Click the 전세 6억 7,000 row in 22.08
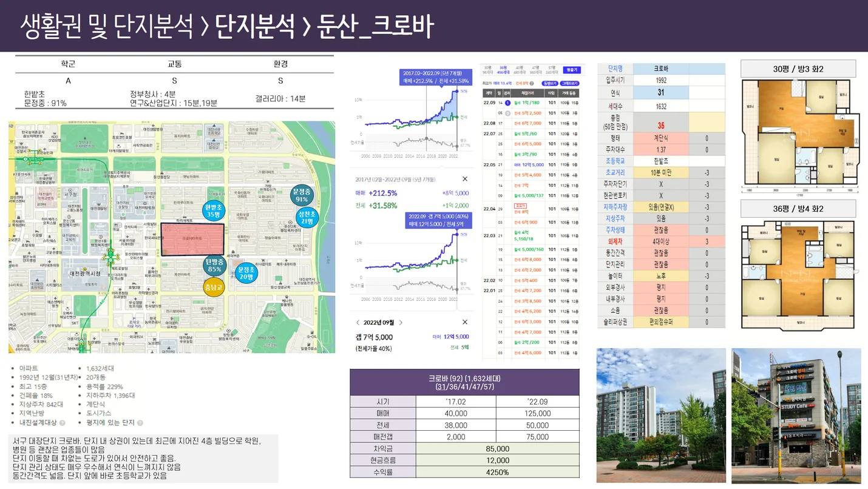Viewport: 868px width, 489px height. pyautogui.click(x=531, y=123)
